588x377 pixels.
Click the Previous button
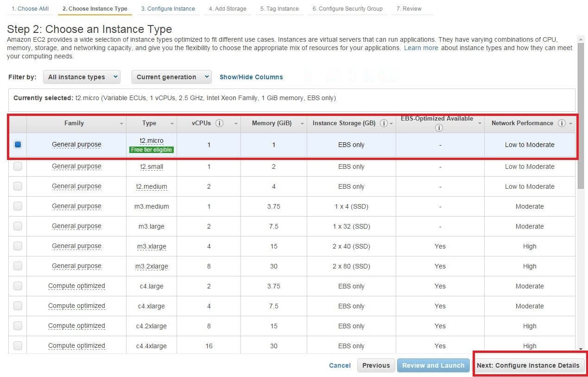[x=376, y=365]
